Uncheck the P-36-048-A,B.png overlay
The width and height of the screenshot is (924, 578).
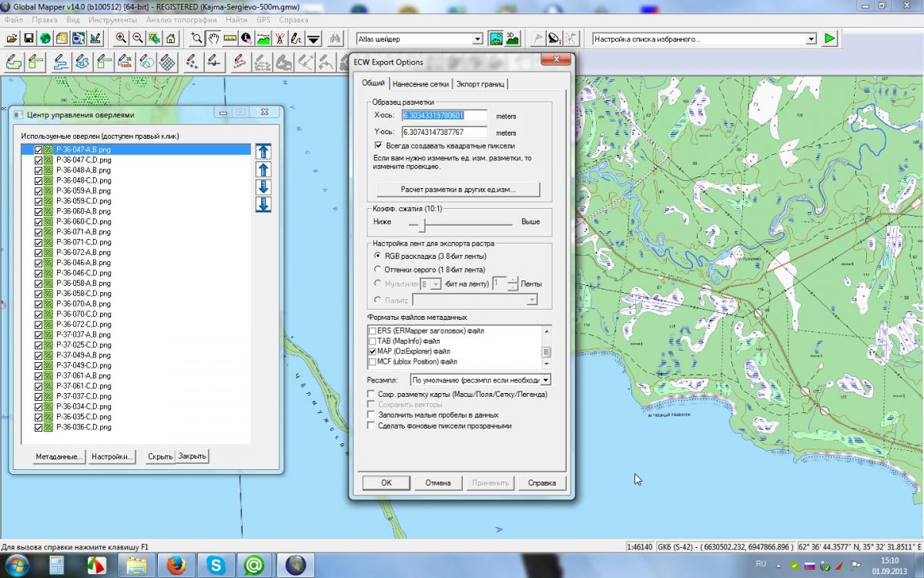pos(38,170)
